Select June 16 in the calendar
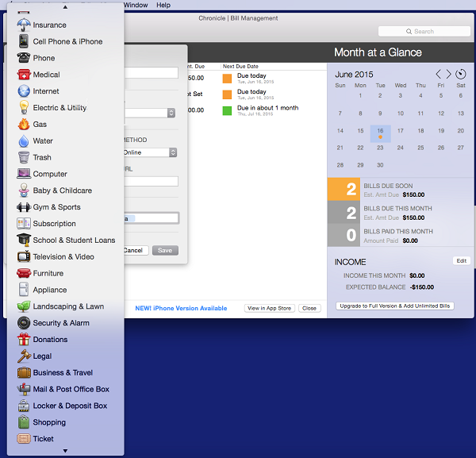 pyautogui.click(x=380, y=133)
